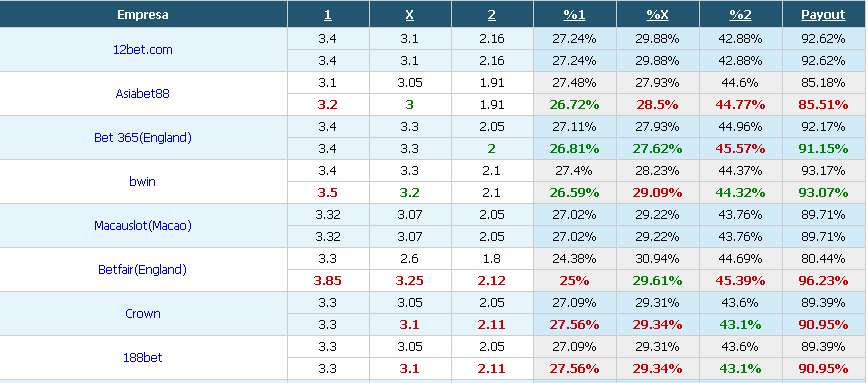Click Bet 365's green 91.15% payout cell

[x=824, y=149]
